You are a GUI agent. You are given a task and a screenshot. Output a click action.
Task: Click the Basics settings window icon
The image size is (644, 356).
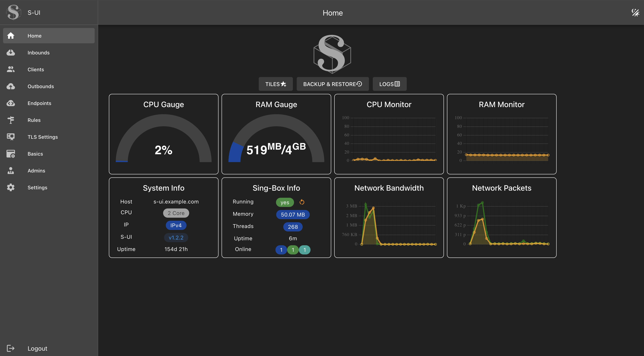(x=11, y=154)
